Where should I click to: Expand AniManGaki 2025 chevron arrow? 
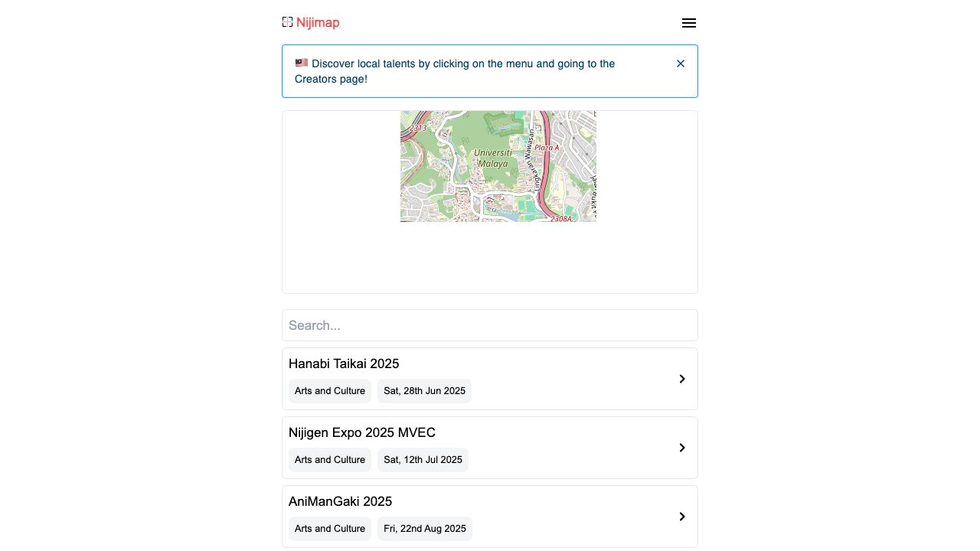pos(681,517)
